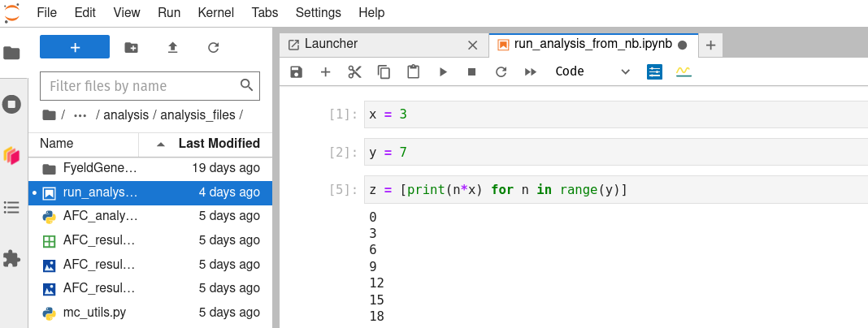Go to the root folder breadcrumb icon
The height and width of the screenshot is (328, 868).
coord(50,115)
